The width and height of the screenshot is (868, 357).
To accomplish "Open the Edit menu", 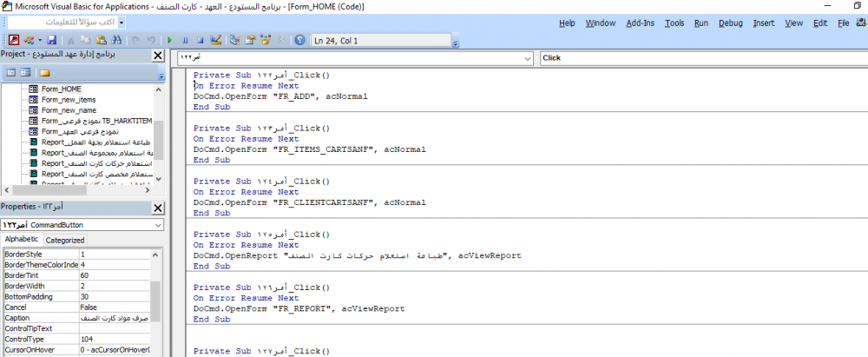I will 820,23.
